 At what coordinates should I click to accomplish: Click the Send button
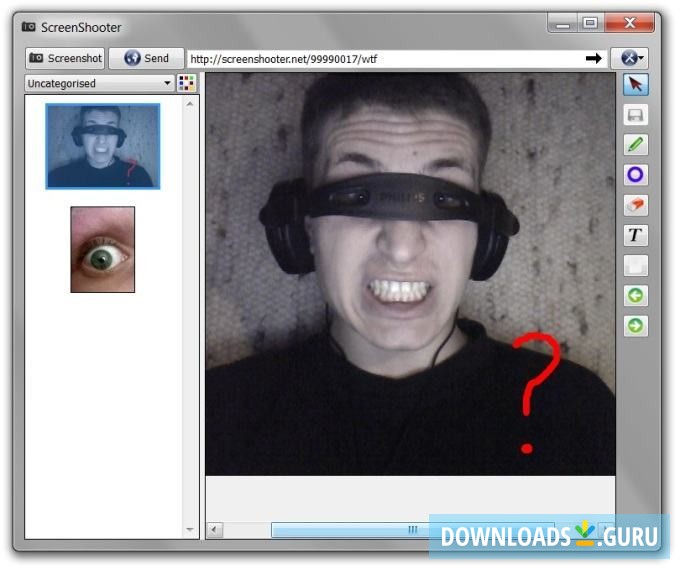(147, 59)
